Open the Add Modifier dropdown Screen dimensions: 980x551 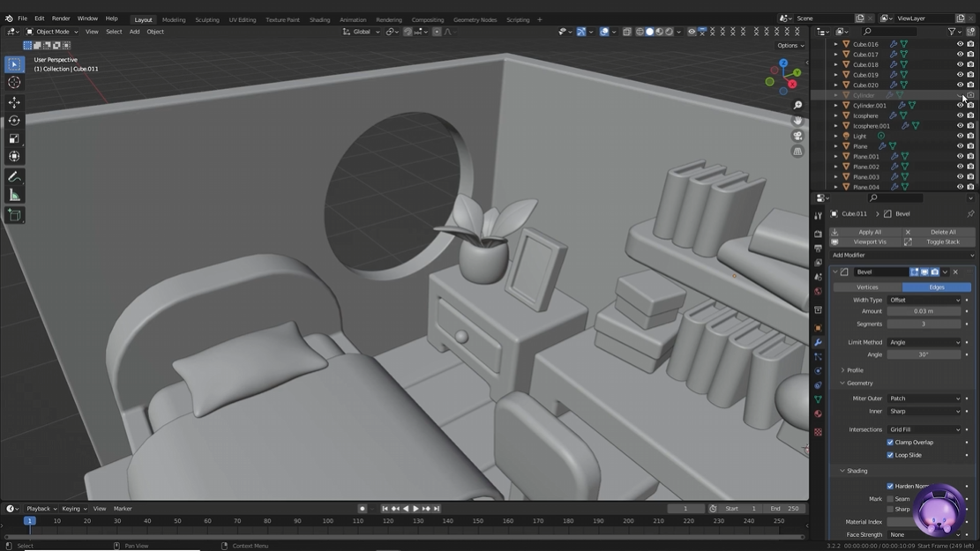(901, 255)
